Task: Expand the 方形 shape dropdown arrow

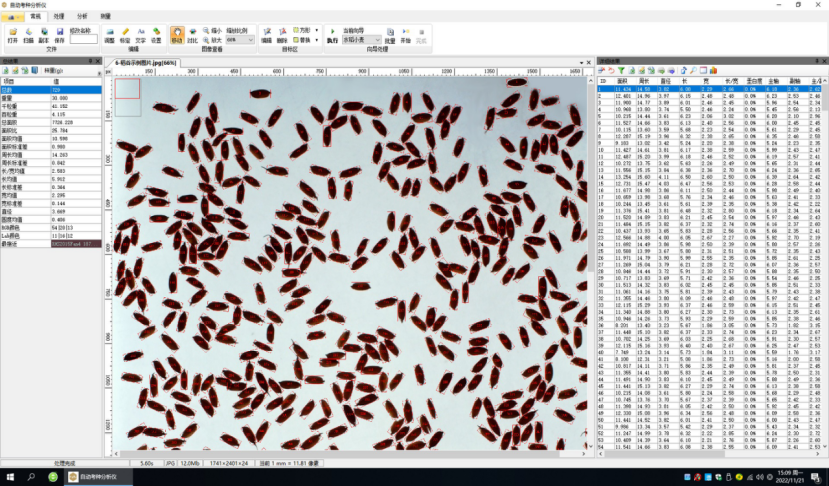Action: [318, 30]
